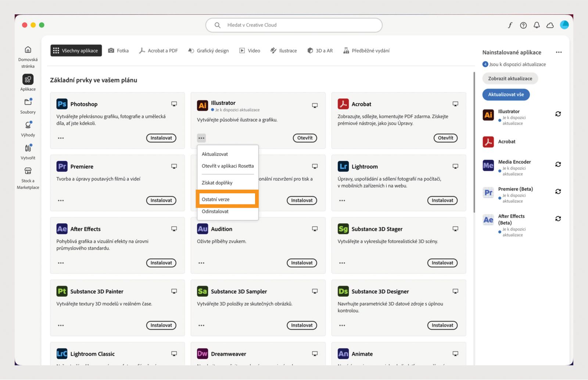Image resolution: width=588 pixels, height=380 pixels.
Task: Click Zobrazit aktualizace button
Action: [510, 79]
